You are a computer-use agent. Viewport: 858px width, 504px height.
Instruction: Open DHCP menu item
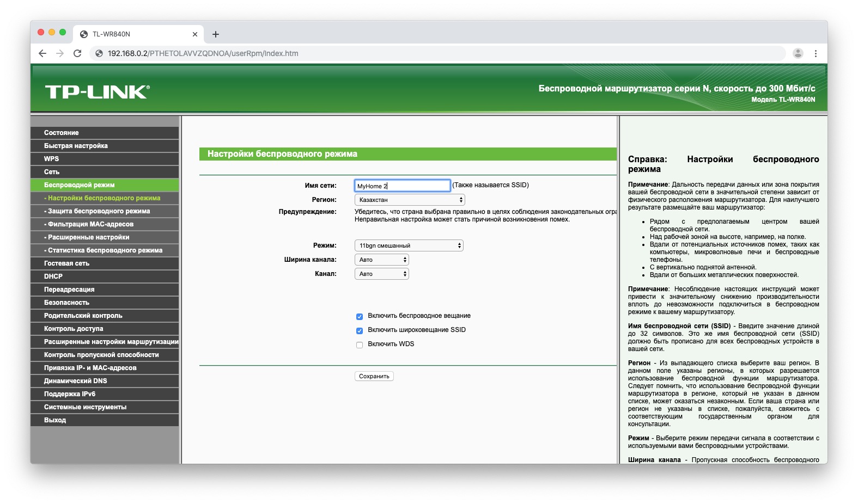click(105, 276)
